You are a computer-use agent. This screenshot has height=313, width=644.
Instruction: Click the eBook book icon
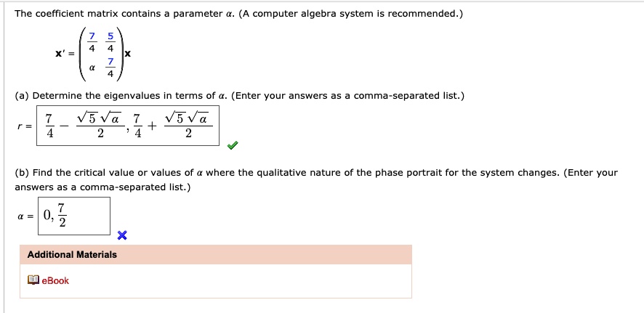pyautogui.click(x=33, y=280)
